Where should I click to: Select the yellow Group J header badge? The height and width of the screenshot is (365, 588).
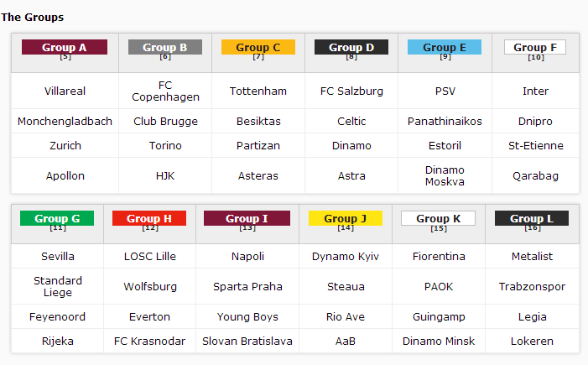pos(346,218)
